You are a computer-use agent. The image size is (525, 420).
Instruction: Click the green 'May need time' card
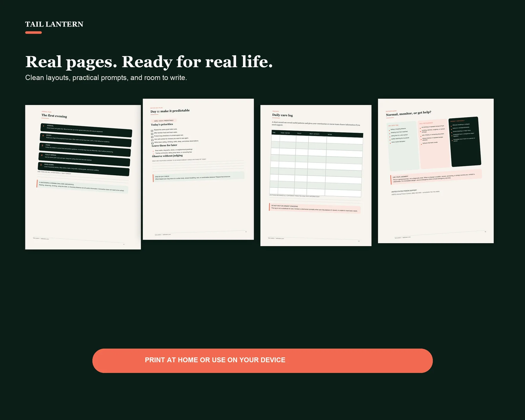point(403,146)
